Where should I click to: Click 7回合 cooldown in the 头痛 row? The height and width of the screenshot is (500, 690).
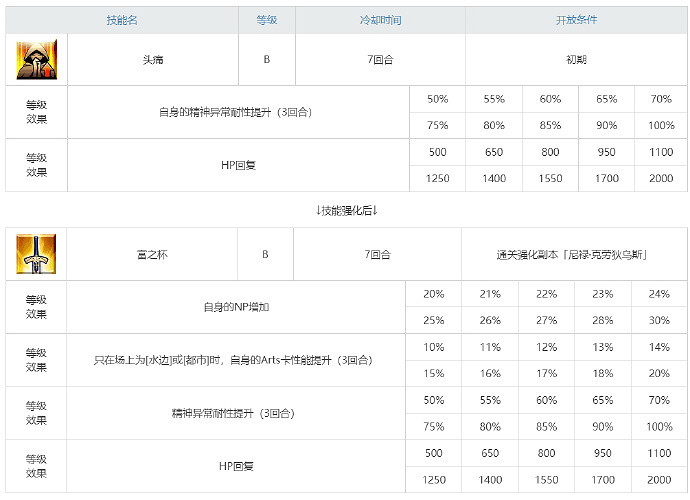[380, 59]
